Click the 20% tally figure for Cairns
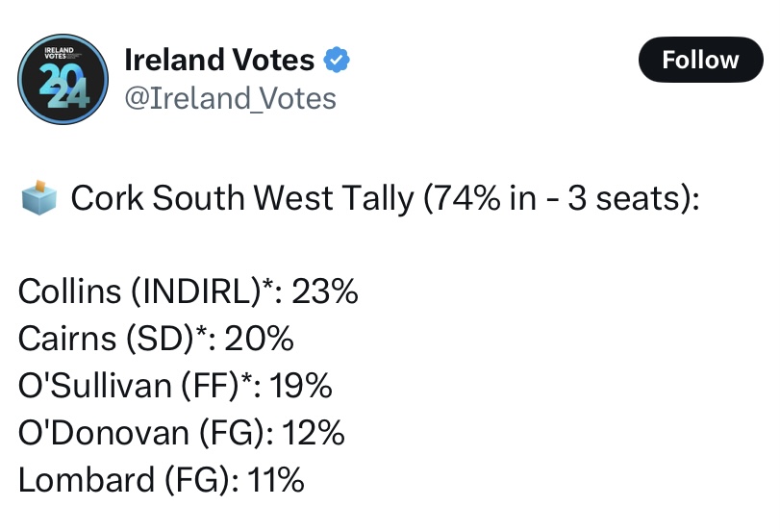This screenshot has height=532, width=780. tap(261, 340)
